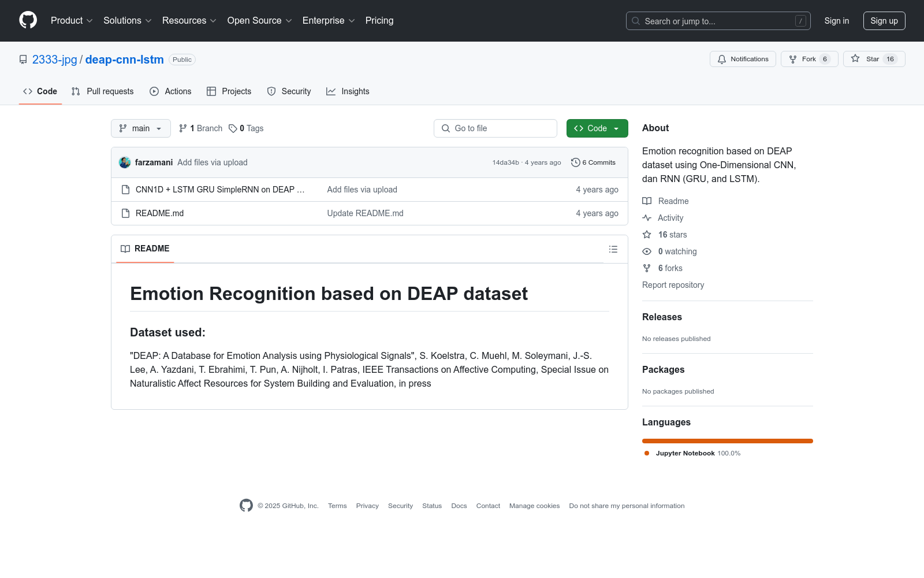Expand the Resources menu
Screen dimensions: 924x578
(189, 20)
